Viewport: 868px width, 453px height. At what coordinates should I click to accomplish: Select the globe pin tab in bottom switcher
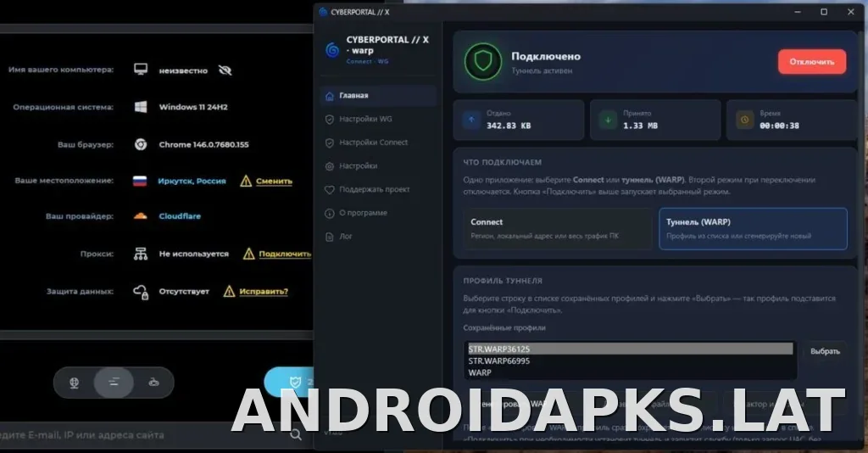[x=75, y=382]
